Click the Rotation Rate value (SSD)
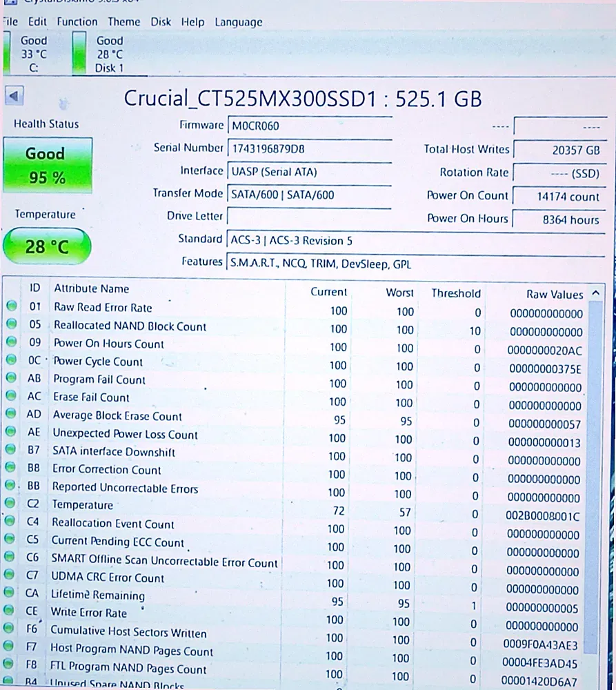Image resolution: width=616 pixels, height=690 pixels. click(x=559, y=173)
